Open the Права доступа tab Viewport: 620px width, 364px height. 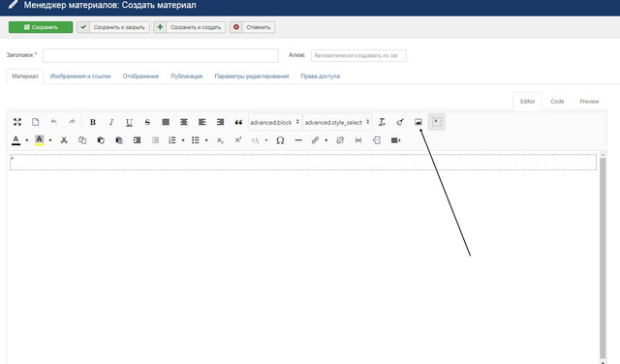[321, 76]
